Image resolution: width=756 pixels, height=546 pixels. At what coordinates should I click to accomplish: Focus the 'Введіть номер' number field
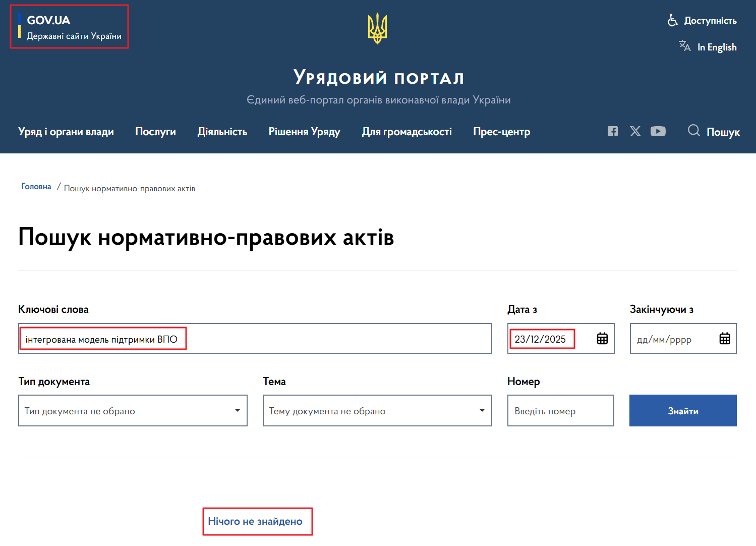coord(561,411)
